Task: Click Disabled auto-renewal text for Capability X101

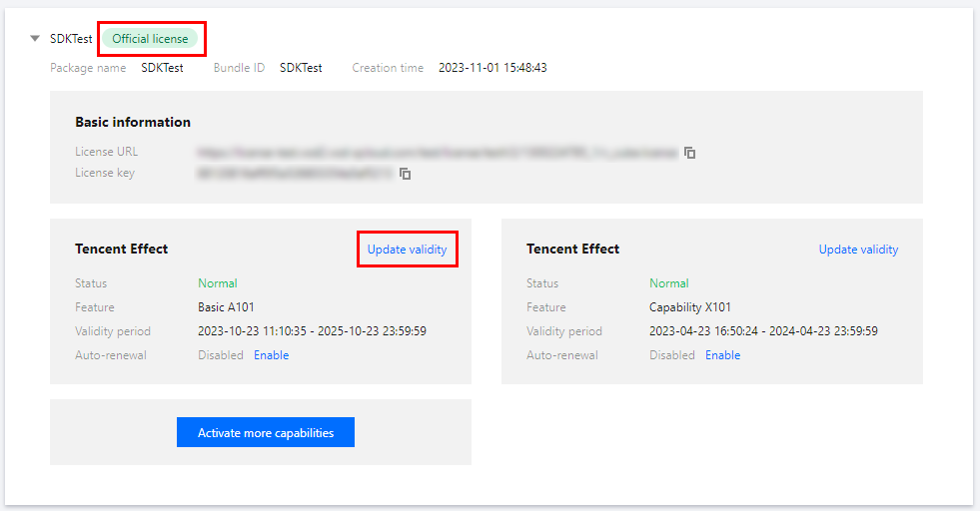Action: pos(672,355)
